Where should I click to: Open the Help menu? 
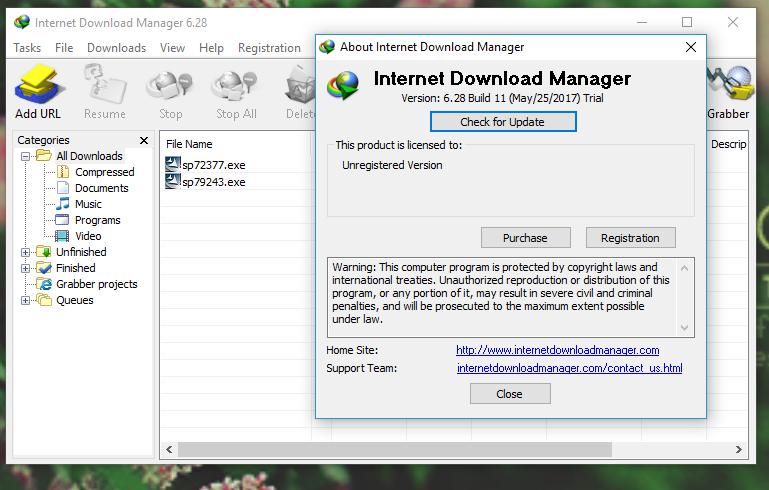point(211,48)
